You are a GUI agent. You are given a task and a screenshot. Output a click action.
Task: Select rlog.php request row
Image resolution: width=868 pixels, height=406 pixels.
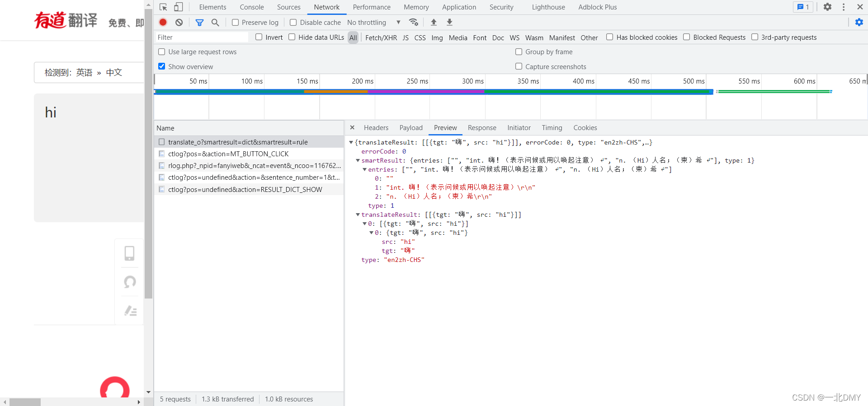[x=249, y=166]
